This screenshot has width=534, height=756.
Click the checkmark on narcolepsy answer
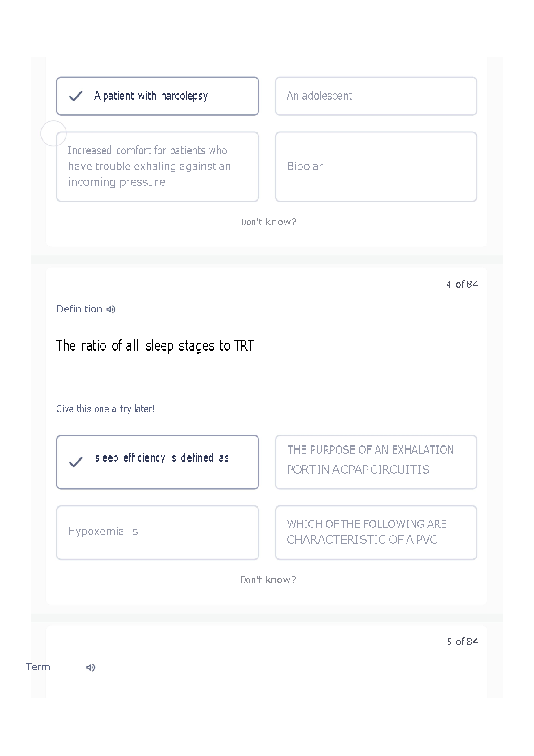[75, 96]
